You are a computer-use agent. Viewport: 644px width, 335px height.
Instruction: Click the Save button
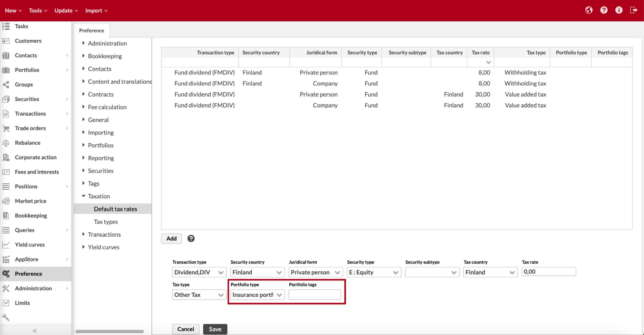(x=215, y=329)
